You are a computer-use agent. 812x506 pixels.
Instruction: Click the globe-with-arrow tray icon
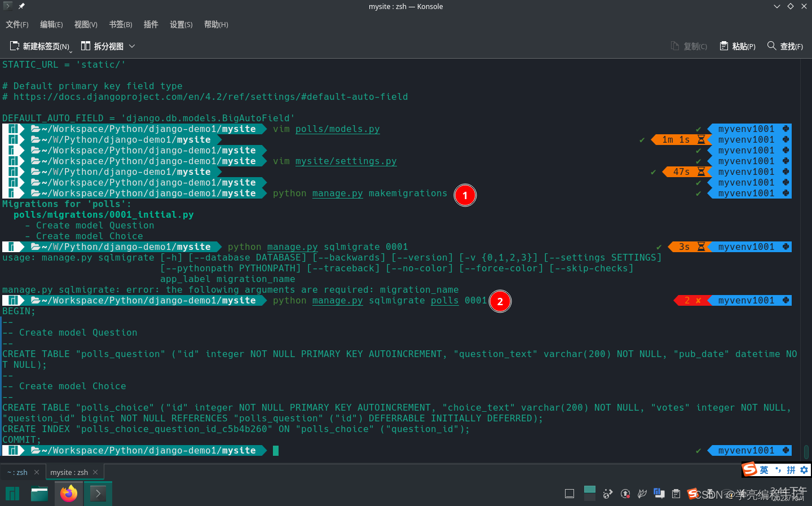(608, 494)
